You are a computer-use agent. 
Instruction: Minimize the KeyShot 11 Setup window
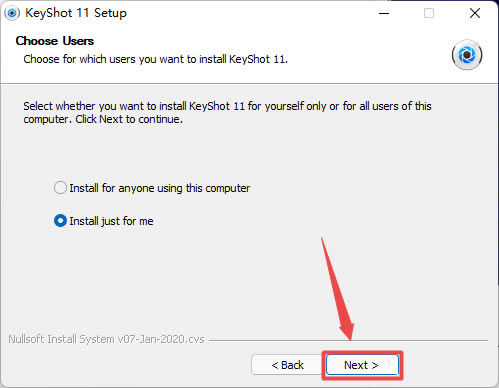coord(384,13)
